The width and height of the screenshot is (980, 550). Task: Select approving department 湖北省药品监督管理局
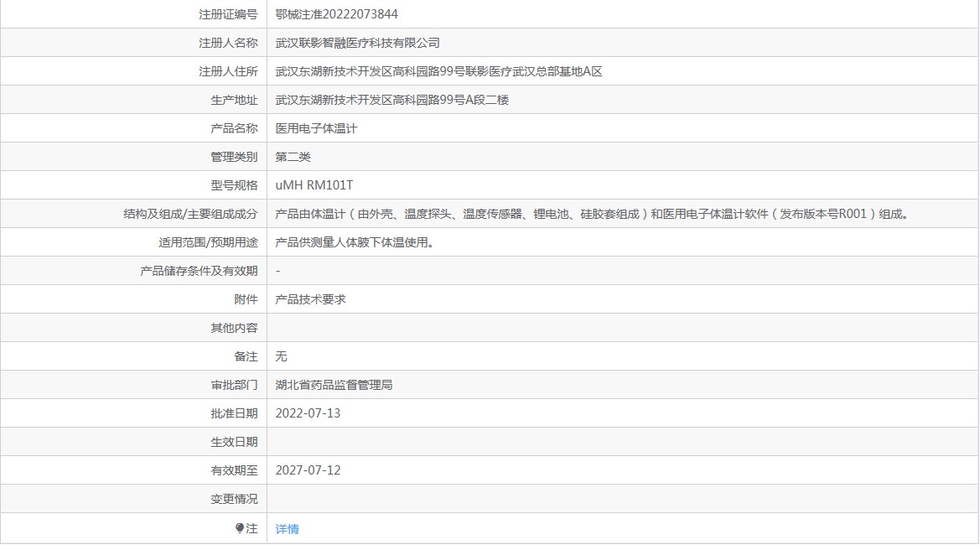point(334,385)
